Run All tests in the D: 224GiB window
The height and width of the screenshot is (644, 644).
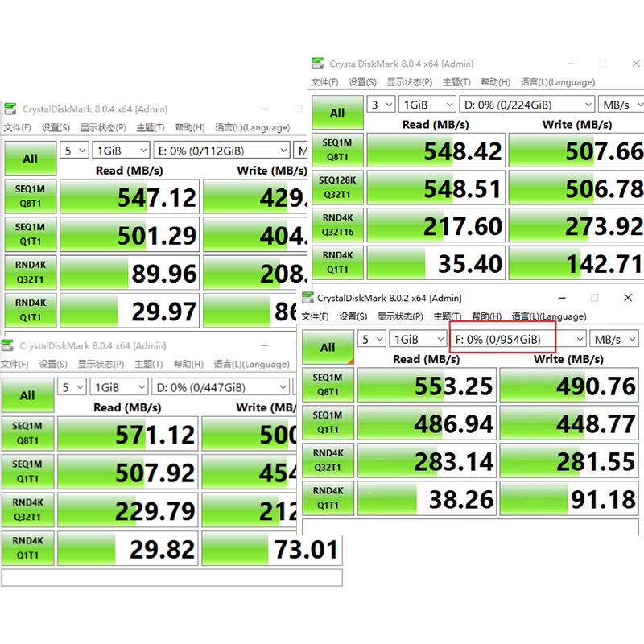(x=337, y=113)
